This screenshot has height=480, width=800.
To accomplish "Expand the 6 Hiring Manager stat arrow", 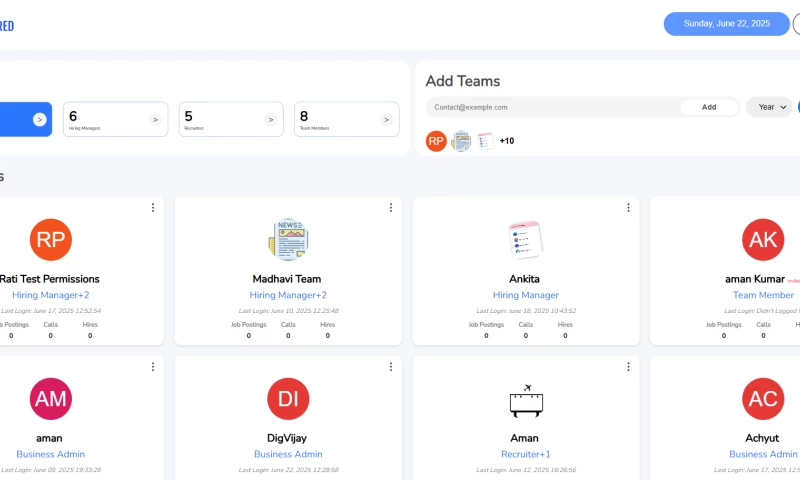I will click(155, 120).
